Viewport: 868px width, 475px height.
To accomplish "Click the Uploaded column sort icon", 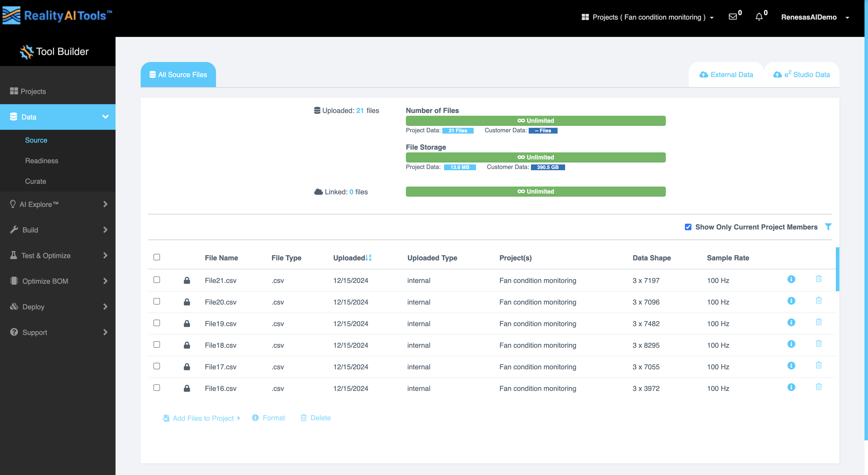I will [x=369, y=258].
